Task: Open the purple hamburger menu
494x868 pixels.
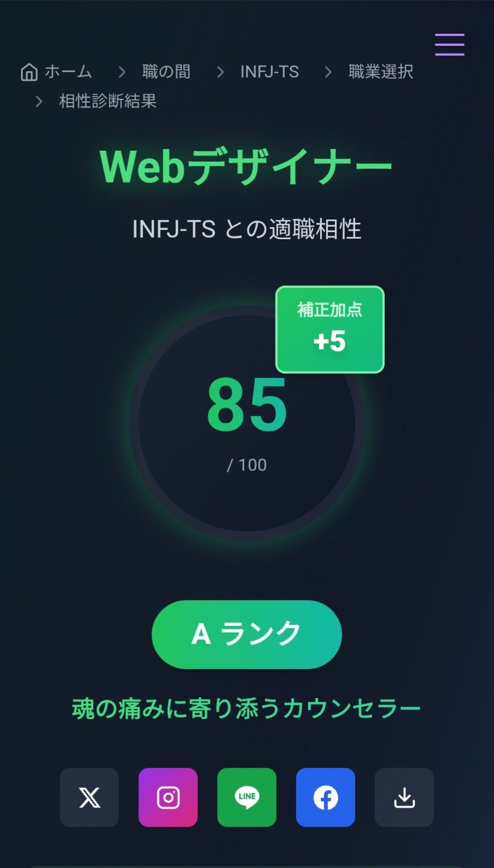Action: coord(449,45)
